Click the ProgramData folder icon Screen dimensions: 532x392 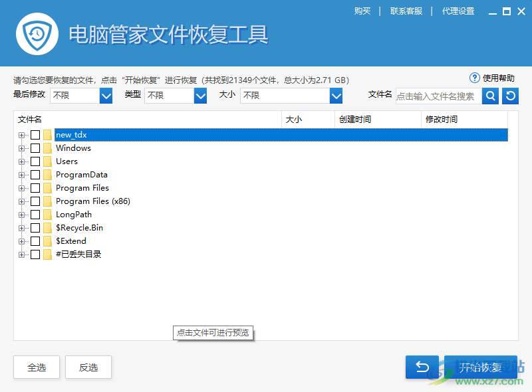click(x=47, y=175)
